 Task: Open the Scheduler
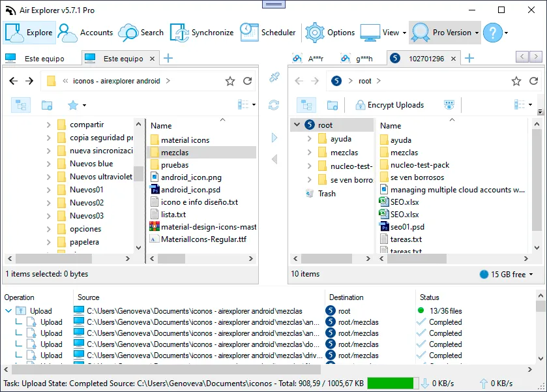click(268, 33)
